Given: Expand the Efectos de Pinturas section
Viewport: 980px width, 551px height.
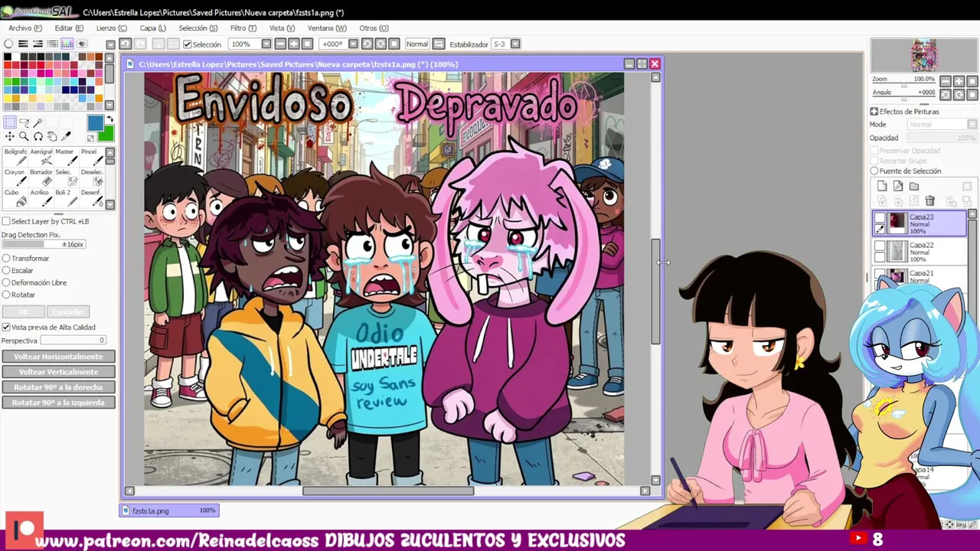Looking at the screenshot, I should click(874, 112).
